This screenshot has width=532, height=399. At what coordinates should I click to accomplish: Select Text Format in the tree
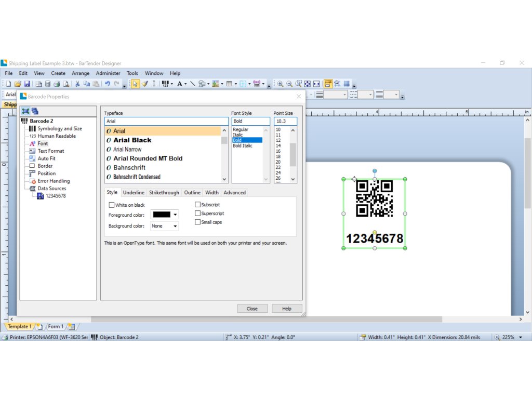51,151
